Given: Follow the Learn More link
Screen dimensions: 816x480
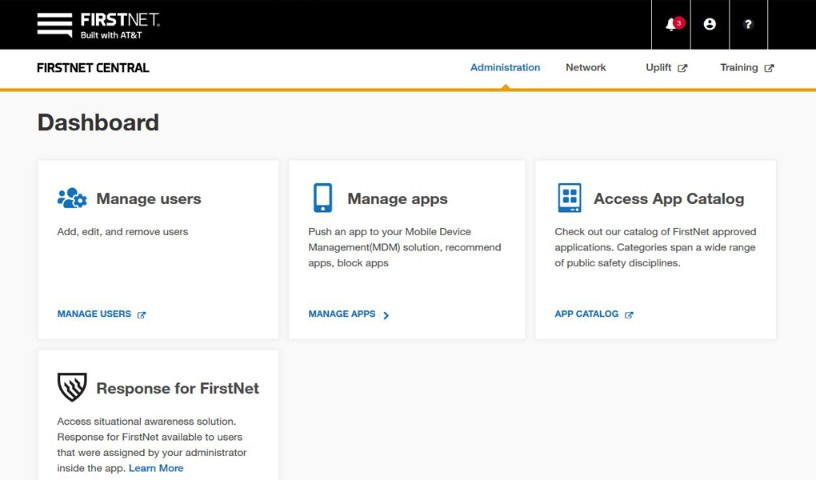Looking at the screenshot, I should [156, 468].
